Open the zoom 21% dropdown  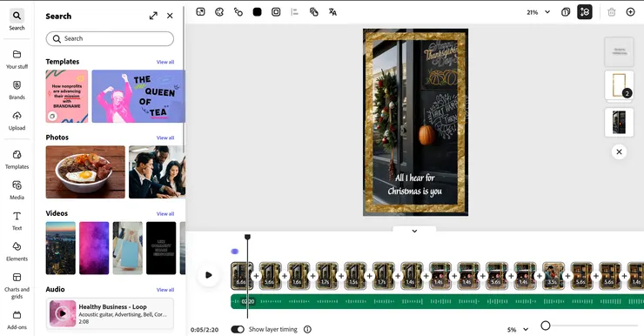pyautogui.click(x=539, y=12)
